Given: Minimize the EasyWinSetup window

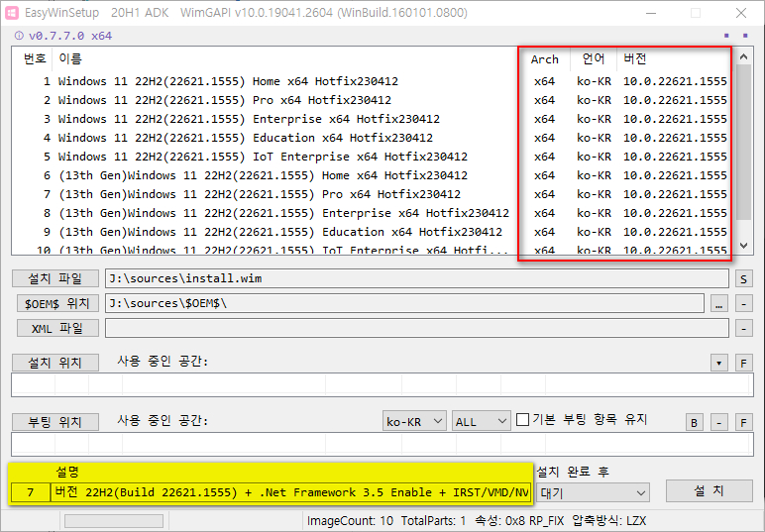Looking at the screenshot, I should click(x=651, y=13).
